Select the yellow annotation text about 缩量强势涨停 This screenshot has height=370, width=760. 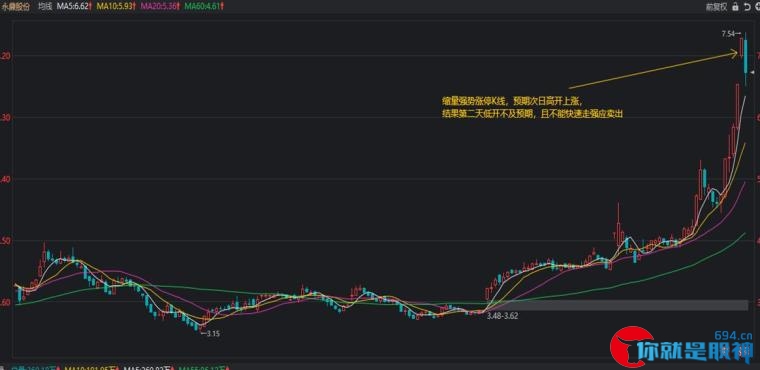click(532, 108)
